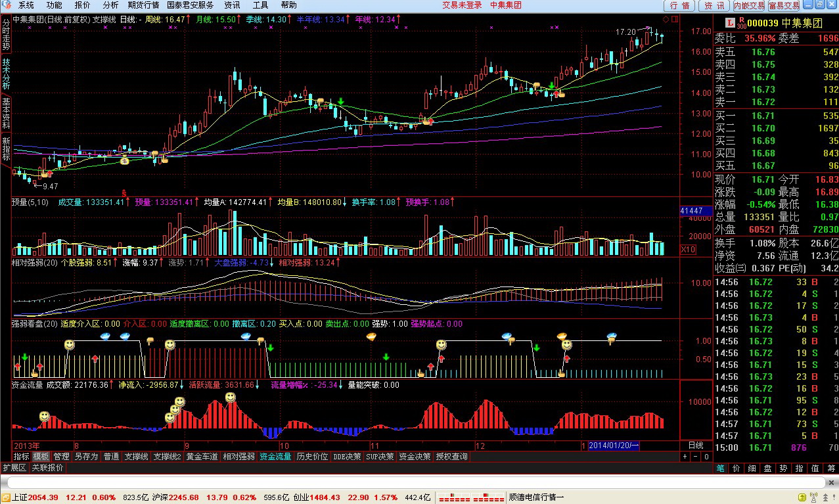This screenshot has height=504, width=839.
Task: Open the 功能 menu
Action: coord(55,5)
